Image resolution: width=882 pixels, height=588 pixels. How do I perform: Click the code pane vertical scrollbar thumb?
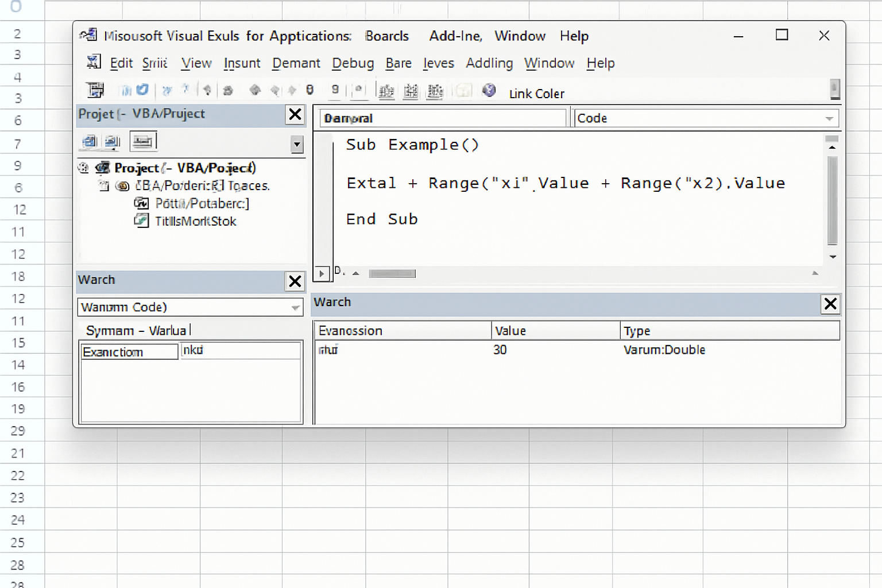832,200
